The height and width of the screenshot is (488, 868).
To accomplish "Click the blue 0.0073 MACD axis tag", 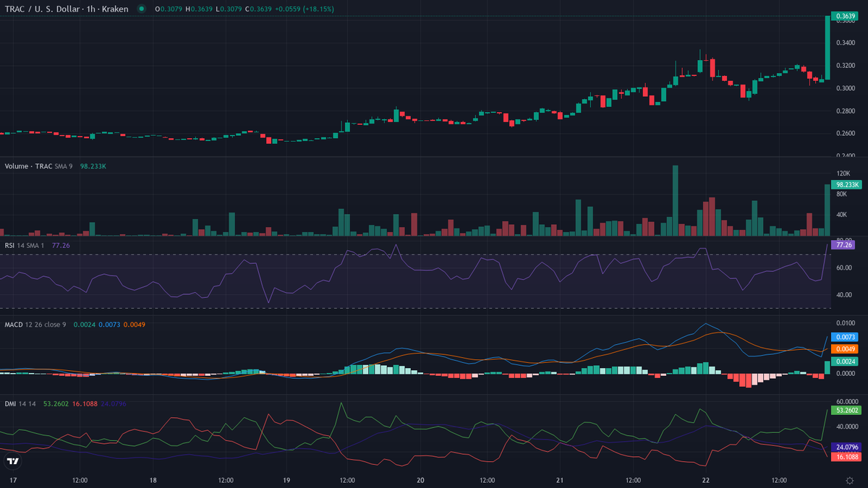I will point(845,338).
